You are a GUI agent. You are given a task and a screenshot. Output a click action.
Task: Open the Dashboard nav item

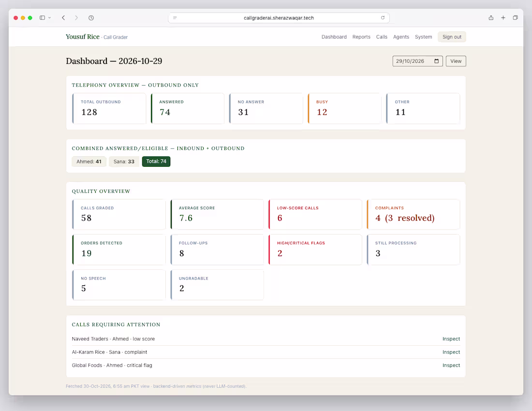pos(334,37)
